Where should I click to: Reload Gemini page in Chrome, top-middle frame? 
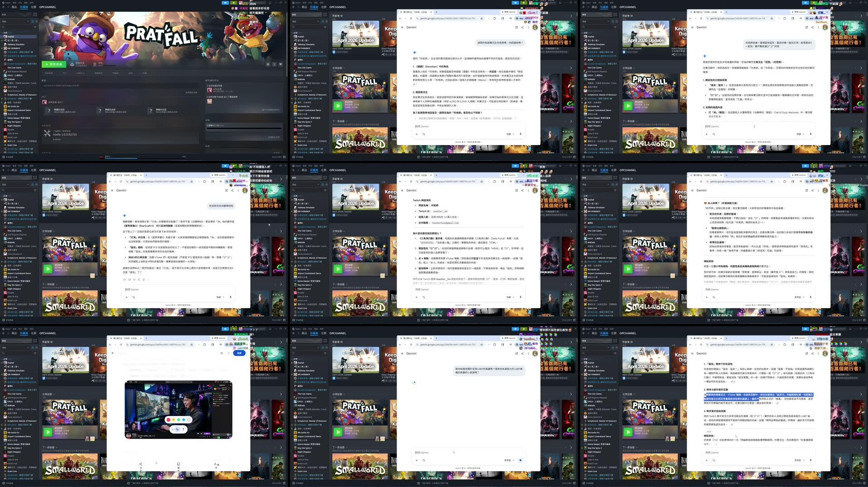tap(411, 19)
